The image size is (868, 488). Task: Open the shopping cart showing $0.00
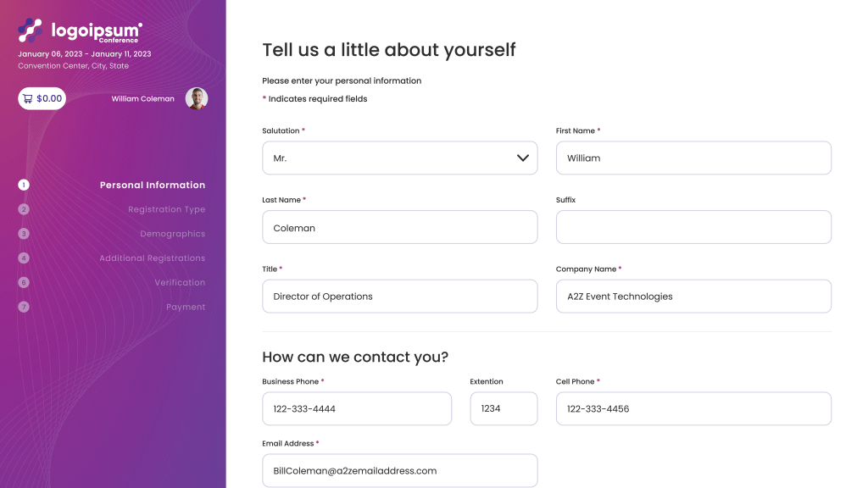[x=42, y=98]
